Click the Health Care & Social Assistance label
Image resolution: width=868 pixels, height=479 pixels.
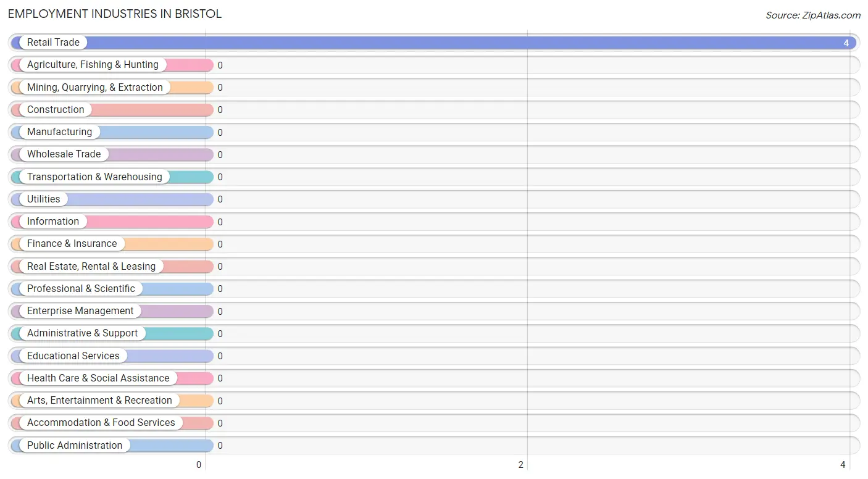click(x=98, y=378)
